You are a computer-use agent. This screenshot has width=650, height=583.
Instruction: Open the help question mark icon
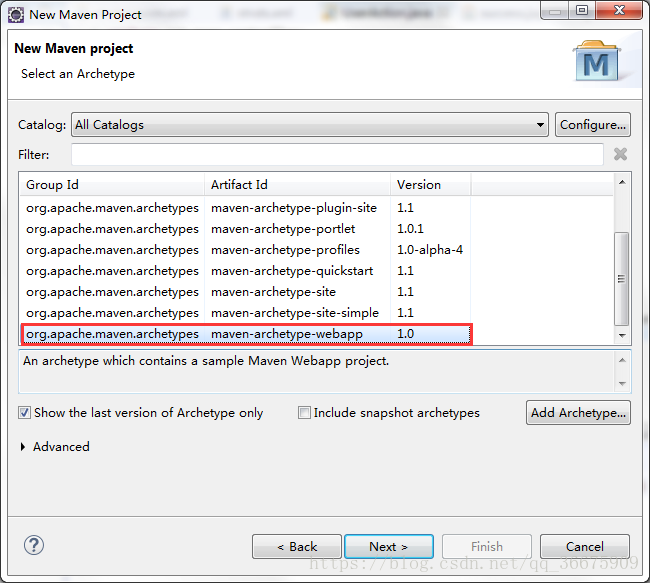coord(34,545)
